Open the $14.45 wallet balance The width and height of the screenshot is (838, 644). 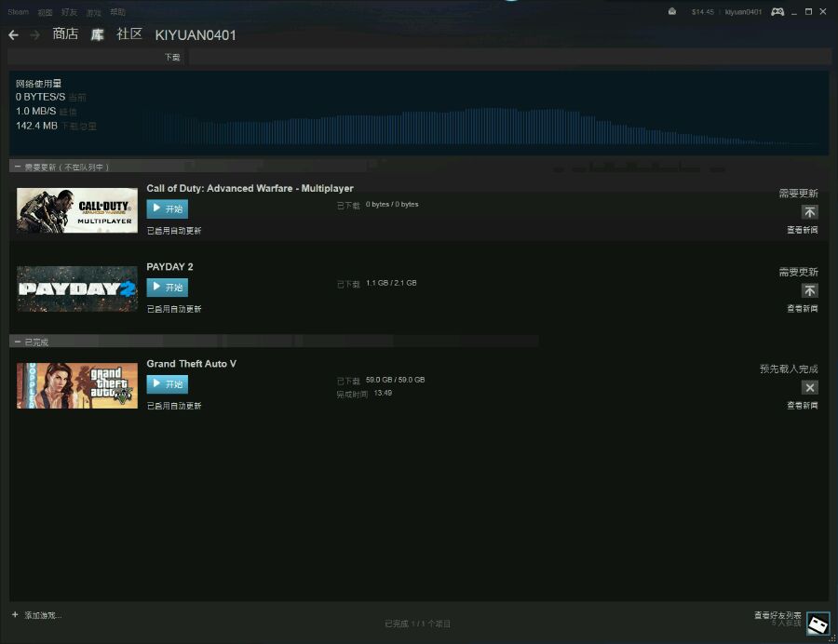click(702, 12)
